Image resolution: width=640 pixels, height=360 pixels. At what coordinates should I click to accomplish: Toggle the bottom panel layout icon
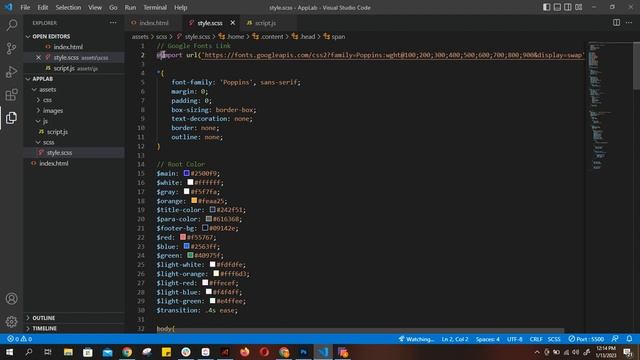pos(557,7)
